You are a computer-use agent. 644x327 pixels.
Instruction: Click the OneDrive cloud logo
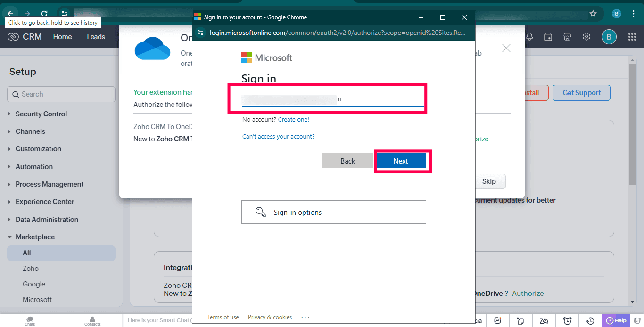152,49
